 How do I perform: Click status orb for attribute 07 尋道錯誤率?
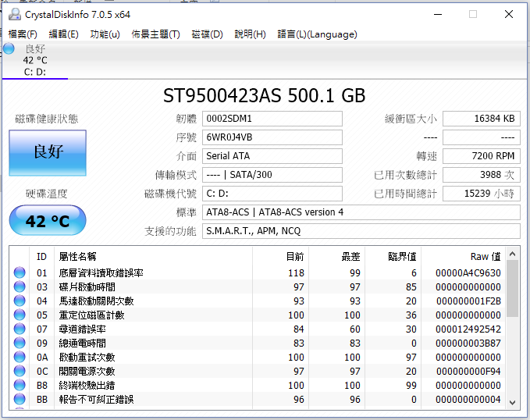point(20,329)
